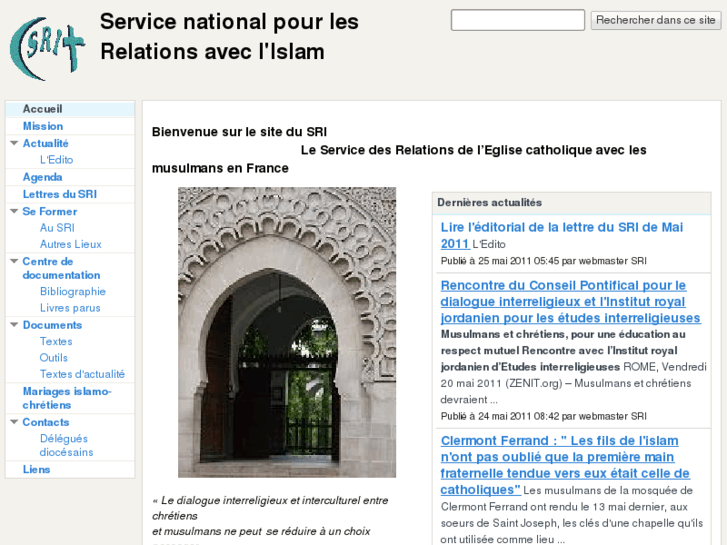Viewport: 727px width, 545px height.
Task: Click 'Bienvenue sur le site du SRI' heading
Action: 239,132
